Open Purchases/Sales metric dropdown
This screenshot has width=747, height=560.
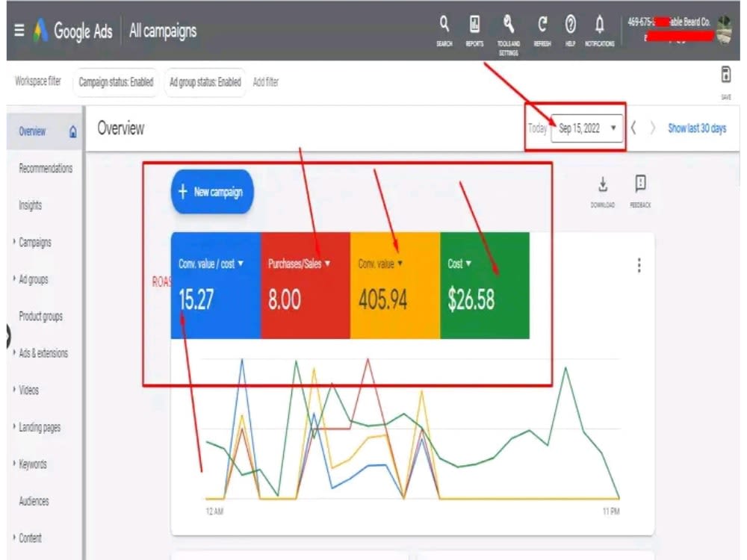[x=300, y=264]
